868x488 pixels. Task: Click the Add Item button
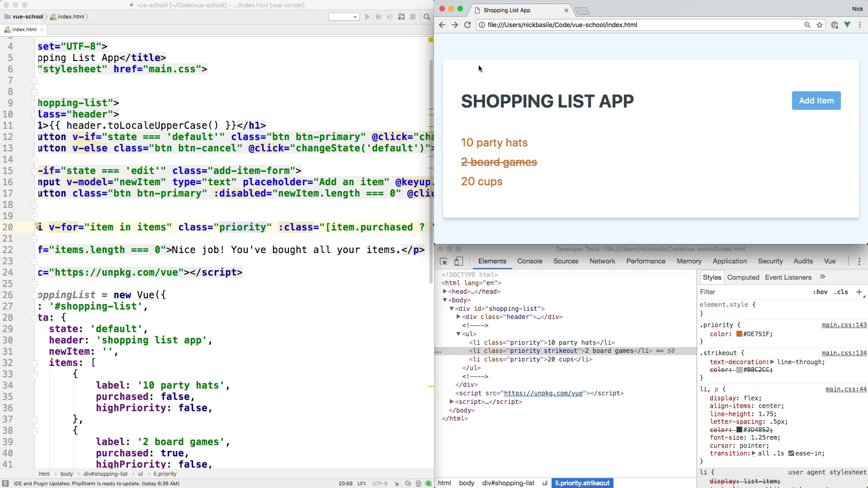point(816,101)
